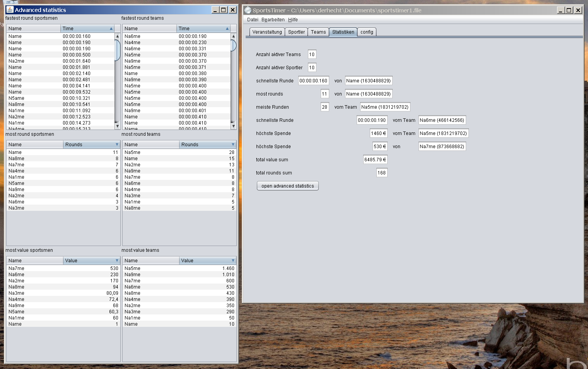
Task: Sort most round teams by Rounds header
Action: pos(207,145)
